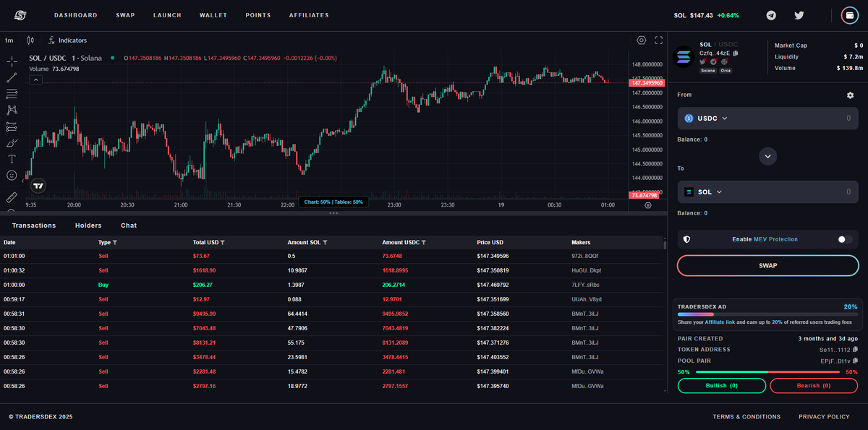
Task: Reverse the From and To tokens
Action: tap(768, 155)
